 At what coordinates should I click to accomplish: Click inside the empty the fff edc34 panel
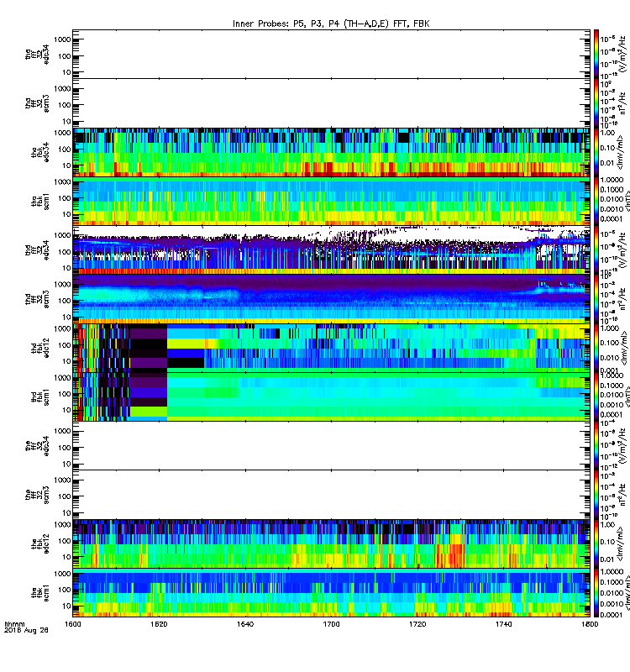coord(331,446)
